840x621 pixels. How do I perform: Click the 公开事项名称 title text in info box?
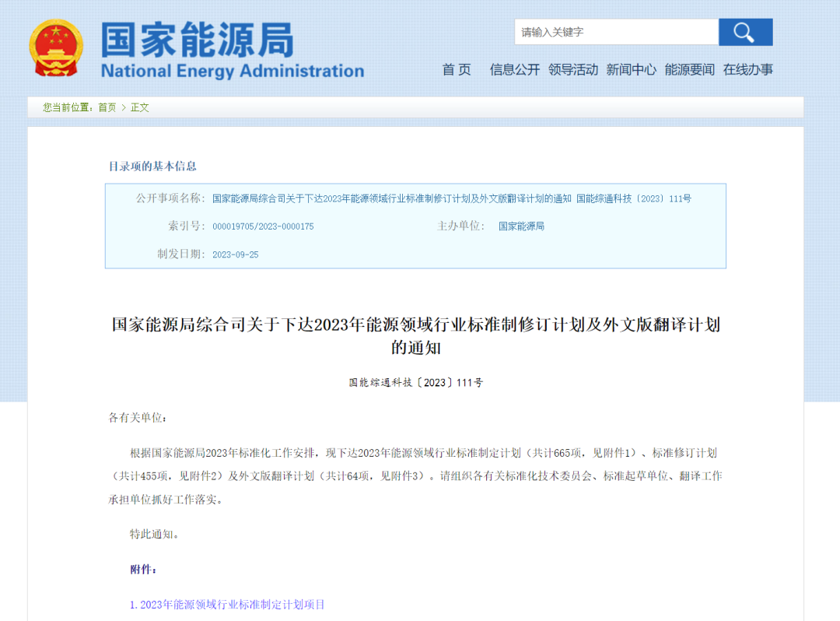(452, 198)
